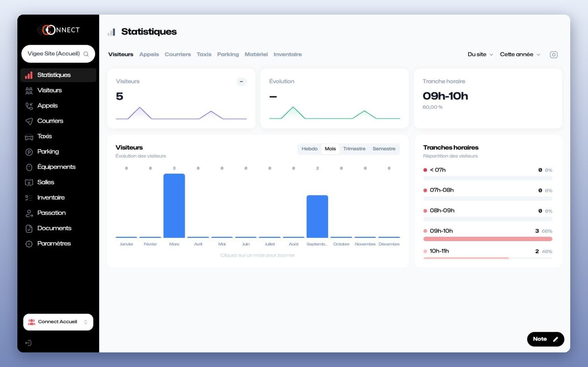Click the Décembre month label
Viewport: 588px width, 367px height.
point(389,244)
